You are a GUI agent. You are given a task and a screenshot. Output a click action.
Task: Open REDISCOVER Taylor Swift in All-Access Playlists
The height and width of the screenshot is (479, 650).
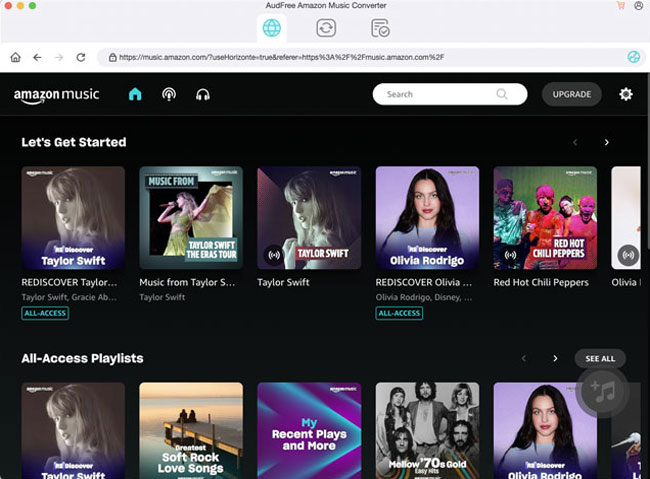click(x=73, y=430)
